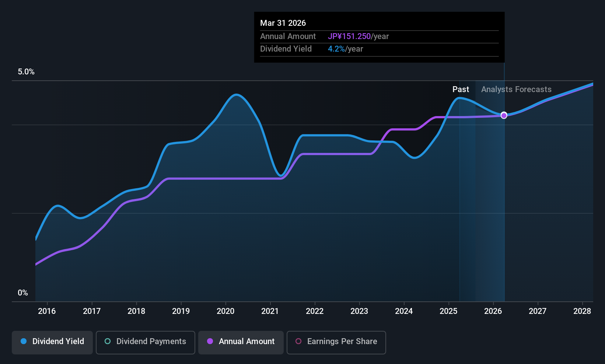The height and width of the screenshot is (364, 605).
Task: Select the highlighted data point marker on the chart
Action: [504, 115]
